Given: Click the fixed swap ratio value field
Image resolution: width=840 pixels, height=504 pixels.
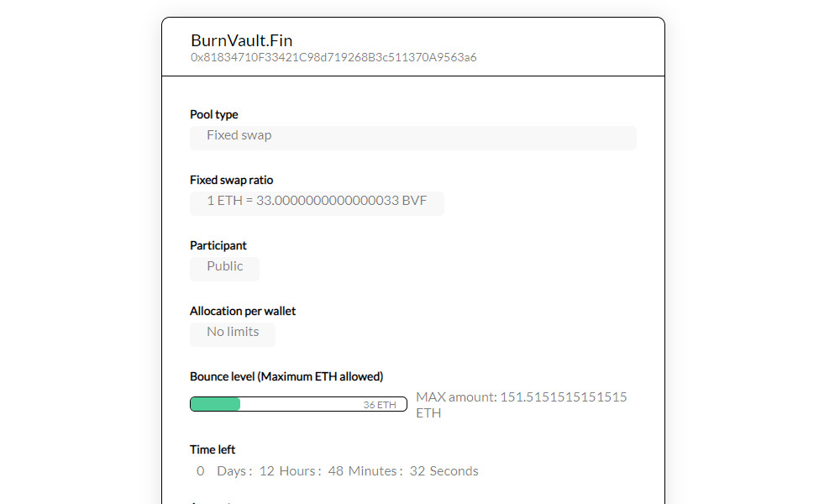Looking at the screenshot, I should coord(318,203).
